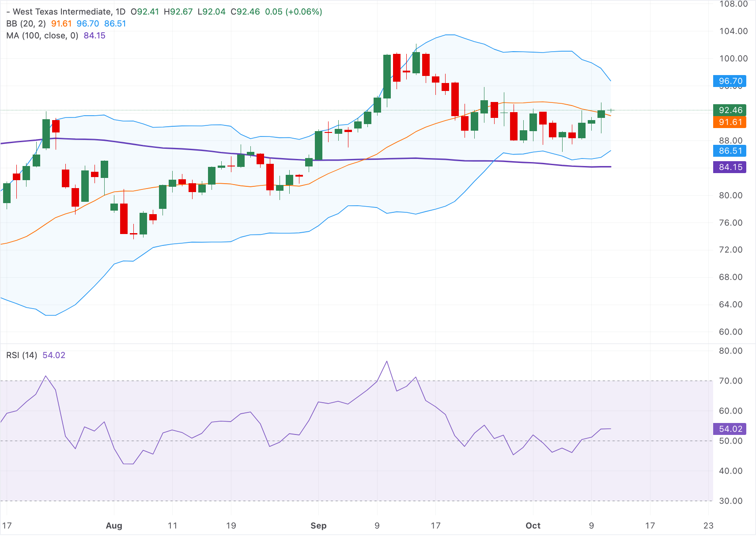756x540 pixels.
Task: Click the blue lower band label 86.51
Action: click(730, 151)
